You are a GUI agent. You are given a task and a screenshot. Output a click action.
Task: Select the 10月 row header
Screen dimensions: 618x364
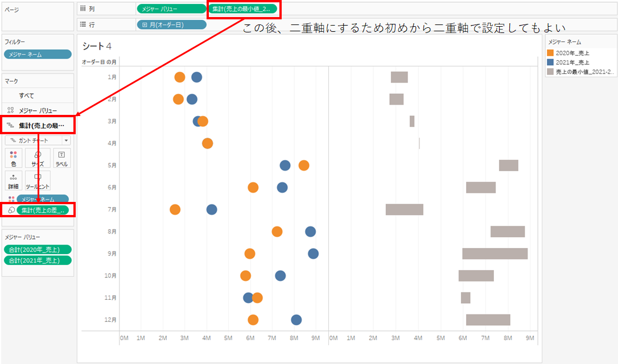point(110,276)
